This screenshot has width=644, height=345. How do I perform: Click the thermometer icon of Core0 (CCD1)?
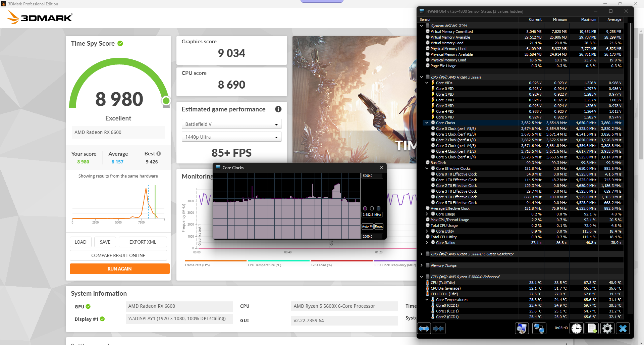point(433,305)
